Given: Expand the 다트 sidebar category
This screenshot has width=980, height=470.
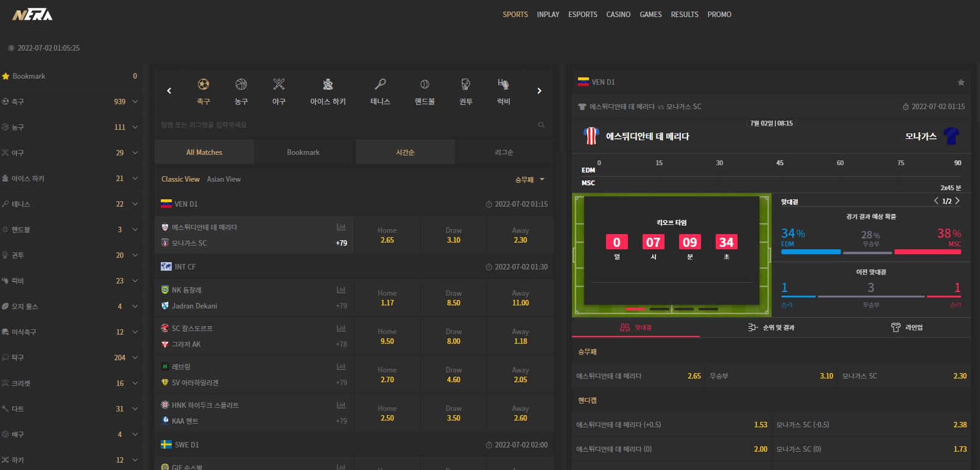Looking at the screenshot, I should pos(135,409).
